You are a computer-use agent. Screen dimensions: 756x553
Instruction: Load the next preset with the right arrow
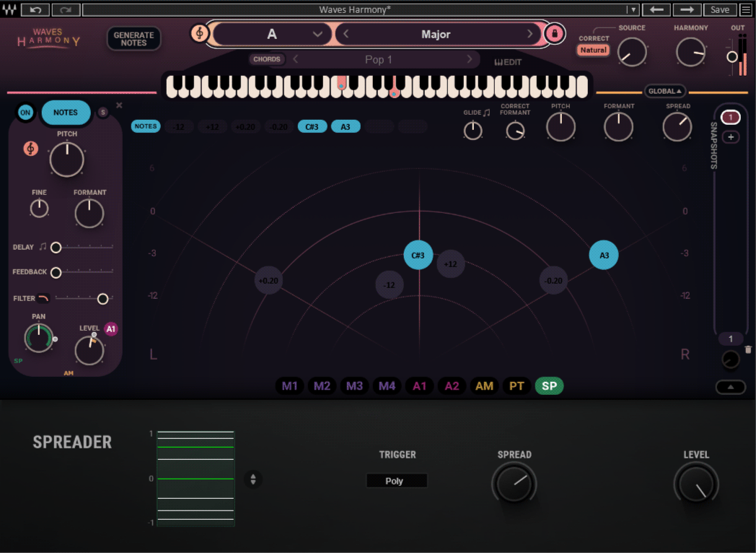pyautogui.click(x=687, y=9)
